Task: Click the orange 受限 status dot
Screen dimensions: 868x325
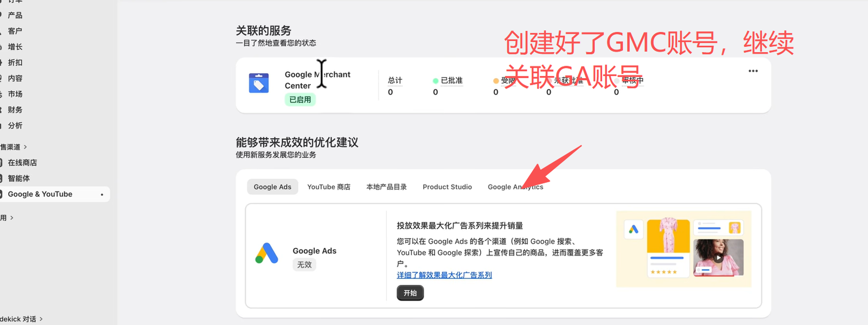Action: (x=496, y=81)
